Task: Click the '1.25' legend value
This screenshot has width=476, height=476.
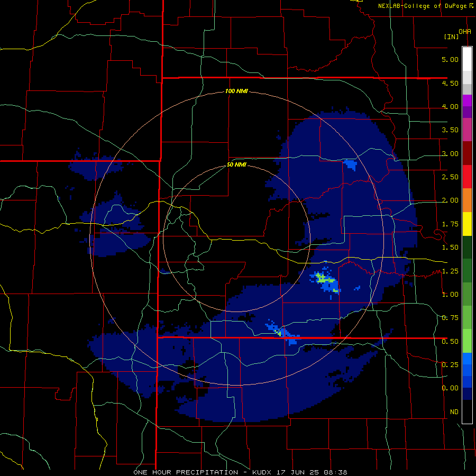Action: (x=450, y=271)
